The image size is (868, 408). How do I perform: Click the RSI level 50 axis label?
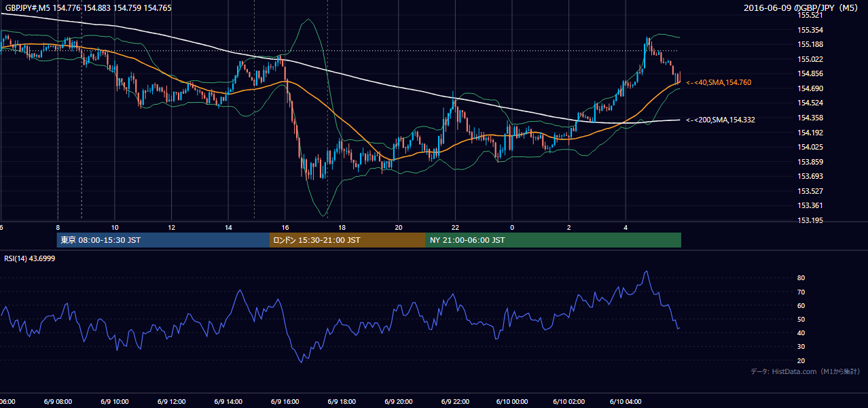pyautogui.click(x=801, y=319)
